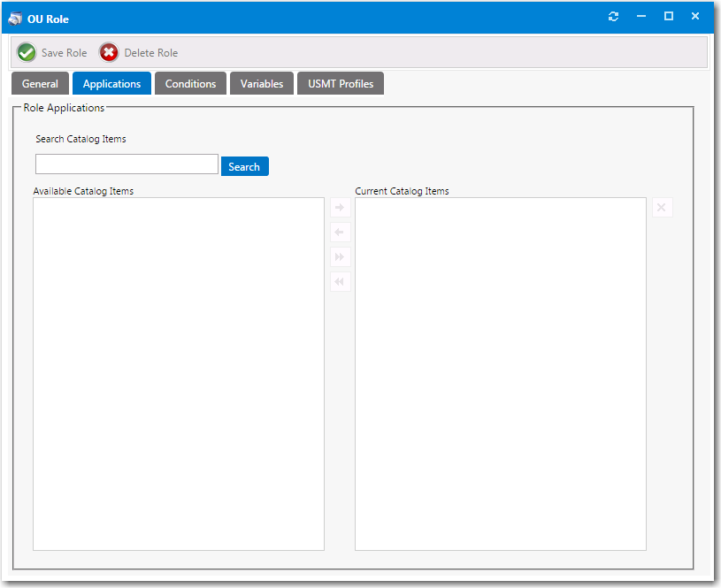This screenshot has width=721, height=588.
Task: Click the double left arrow to remove all
Action: point(340,282)
